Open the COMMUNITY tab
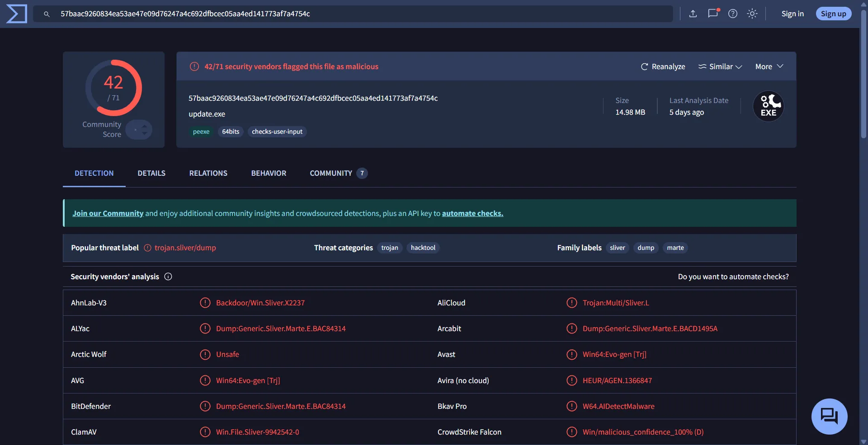The image size is (868, 445). point(331,173)
